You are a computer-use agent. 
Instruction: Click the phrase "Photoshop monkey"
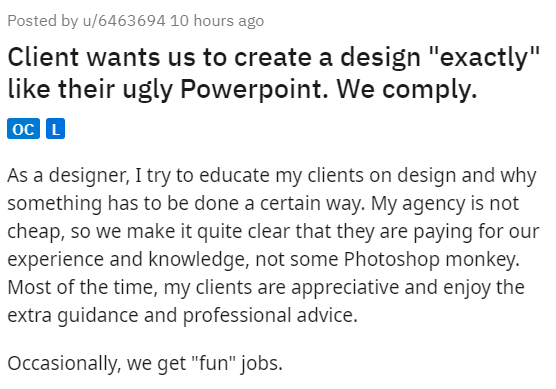[x=432, y=259]
